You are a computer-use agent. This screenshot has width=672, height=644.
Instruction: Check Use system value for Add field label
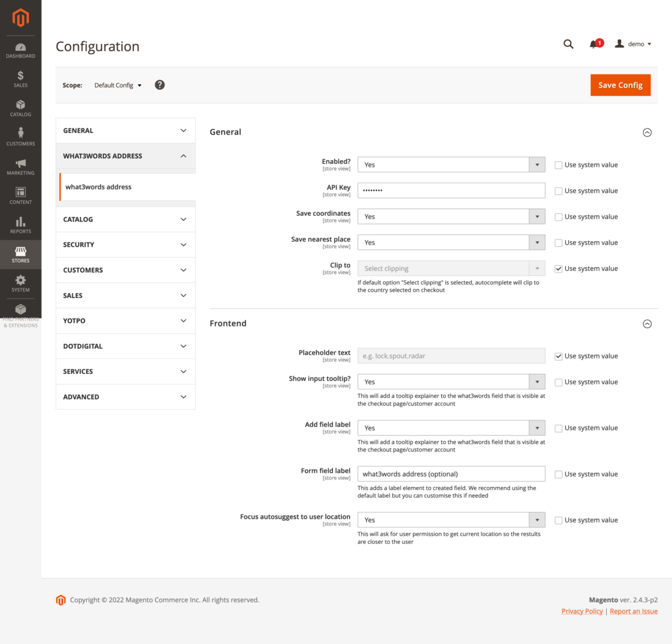tap(558, 428)
